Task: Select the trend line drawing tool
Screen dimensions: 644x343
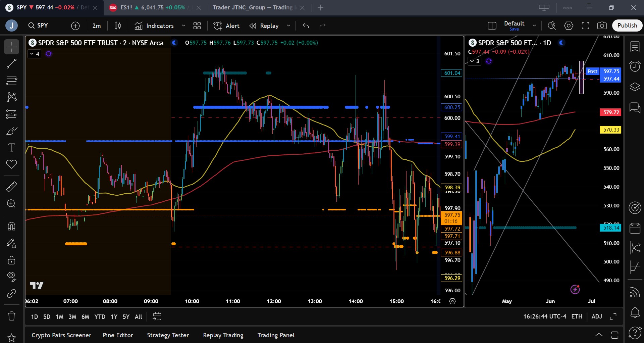Action: coord(11,63)
